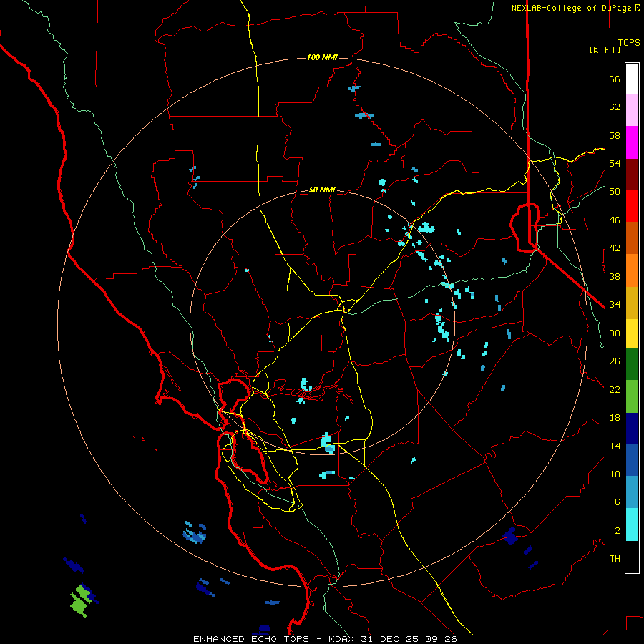
Task: Click the white swatch in the tops legend
Action: click(x=632, y=79)
